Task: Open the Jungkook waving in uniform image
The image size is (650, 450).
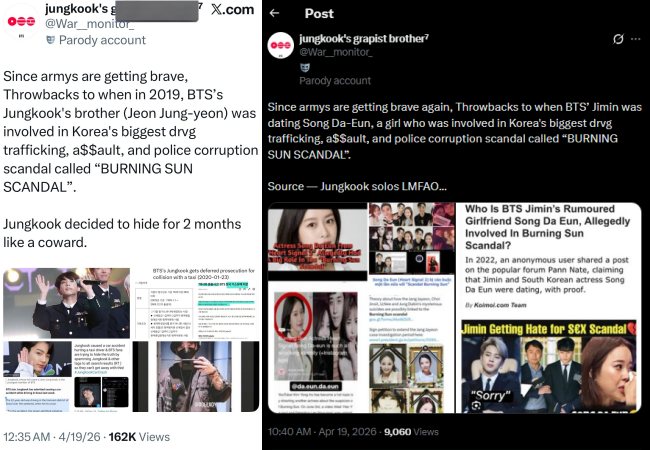Action: (x=66, y=303)
